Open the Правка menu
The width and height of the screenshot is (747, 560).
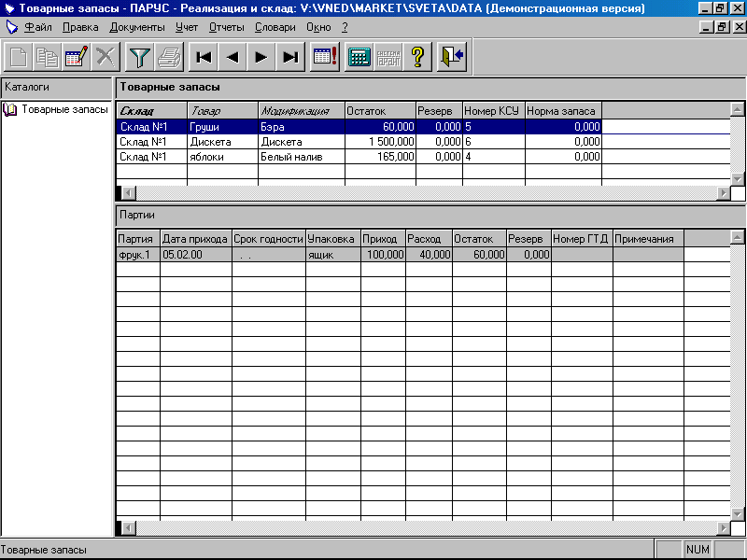(x=80, y=27)
